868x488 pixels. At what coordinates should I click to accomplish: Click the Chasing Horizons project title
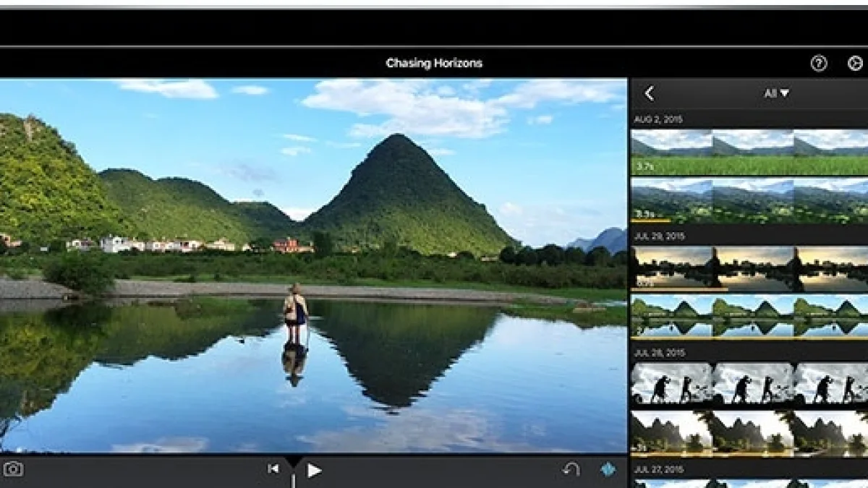tap(434, 64)
